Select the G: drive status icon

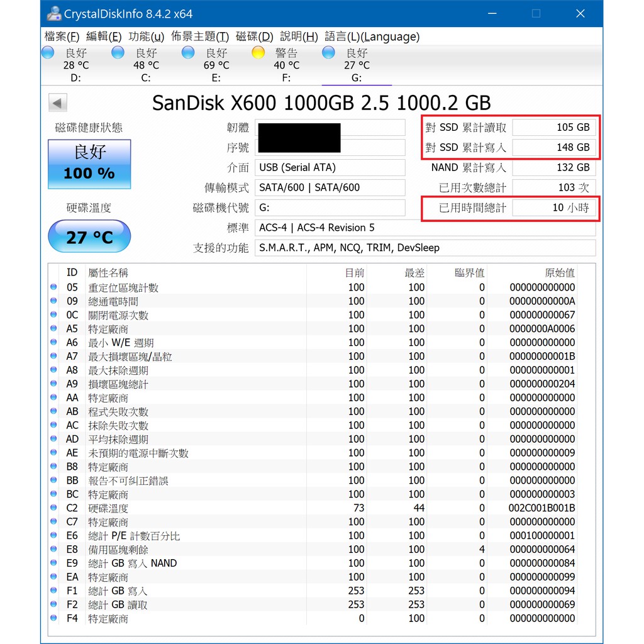329,53
